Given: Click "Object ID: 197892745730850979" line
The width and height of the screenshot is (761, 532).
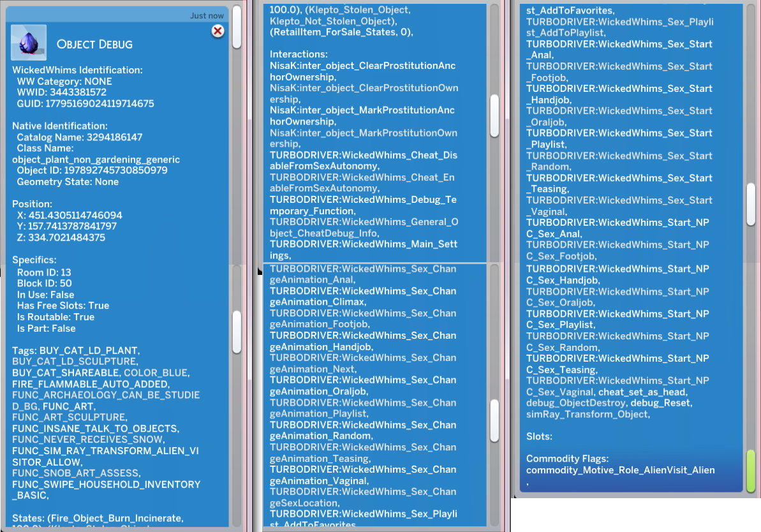Looking at the screenshot, I should 92,170.
